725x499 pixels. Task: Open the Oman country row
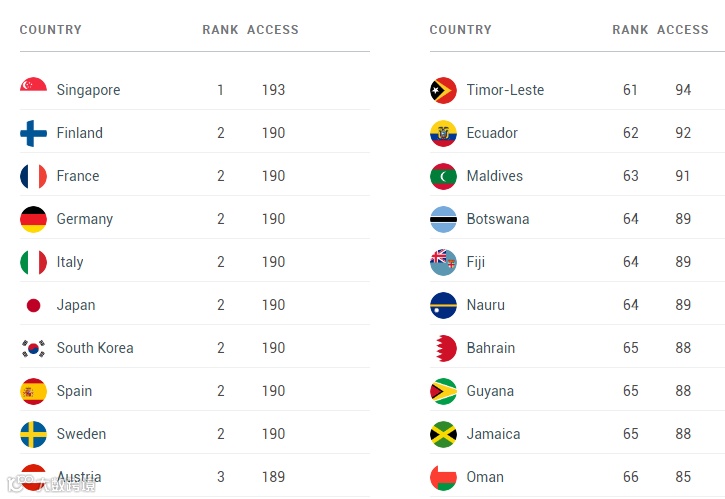(x=577, y=477)
